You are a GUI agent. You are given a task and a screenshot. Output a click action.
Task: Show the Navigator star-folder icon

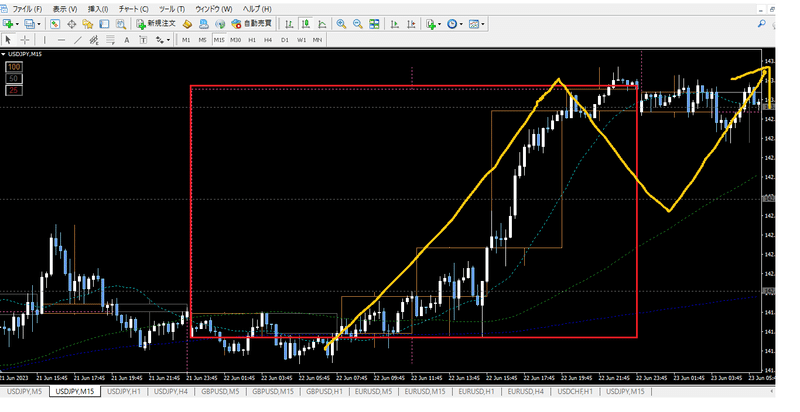(x=88, y=24)
